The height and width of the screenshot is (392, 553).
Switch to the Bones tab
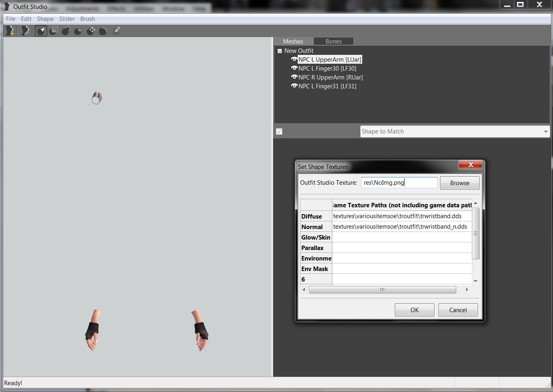333,42
